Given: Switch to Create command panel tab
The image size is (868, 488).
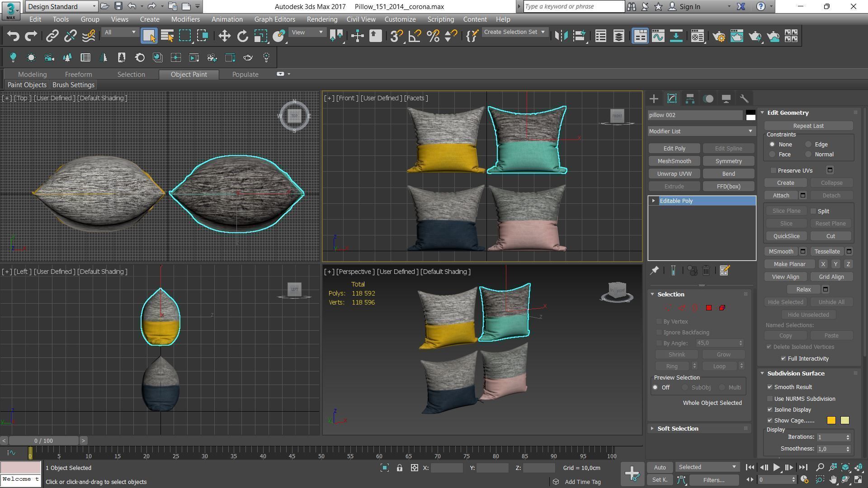Looking at the screenshot, I should [x=654, y=99].
